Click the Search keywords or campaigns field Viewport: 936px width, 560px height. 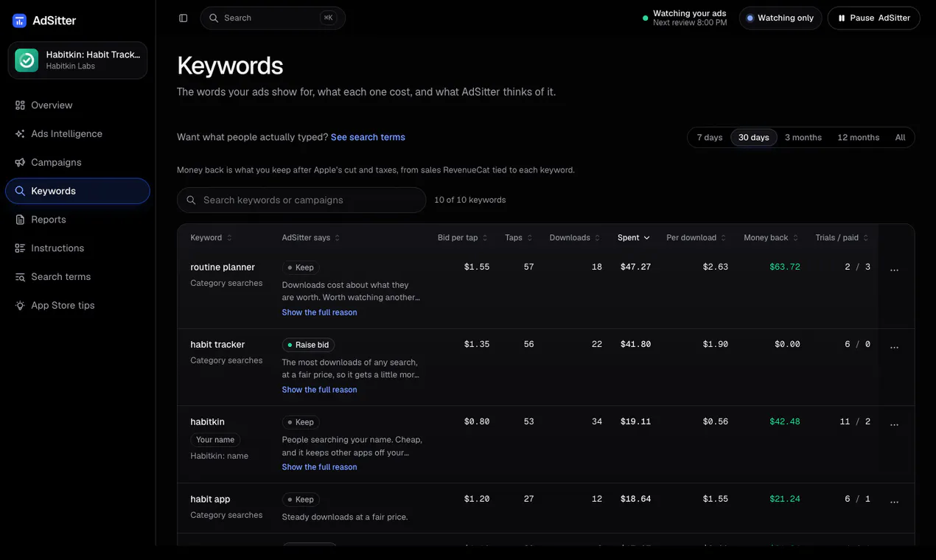[301, 200]
